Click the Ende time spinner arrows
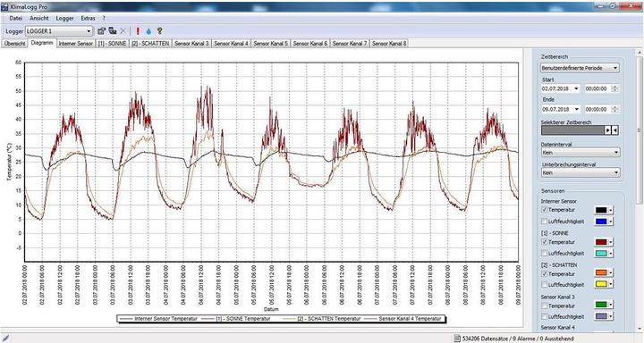 click(614, 109)
